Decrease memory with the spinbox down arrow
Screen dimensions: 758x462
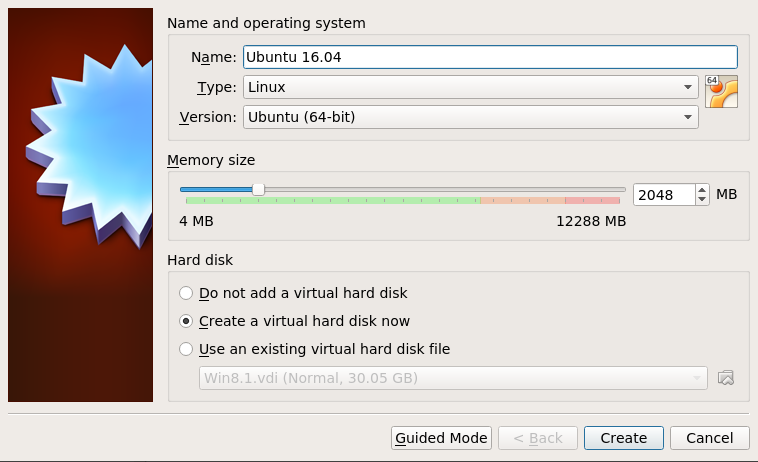click(702, 199)
